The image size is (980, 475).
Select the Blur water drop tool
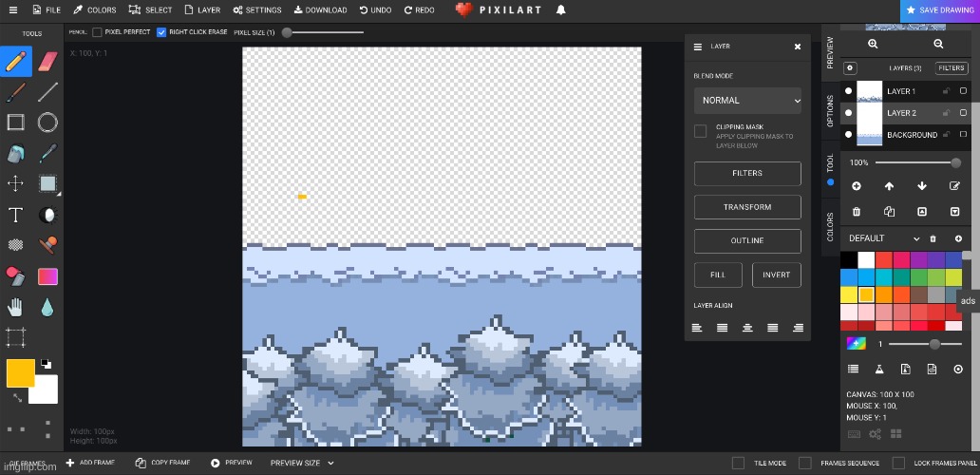tap(48, 307)
